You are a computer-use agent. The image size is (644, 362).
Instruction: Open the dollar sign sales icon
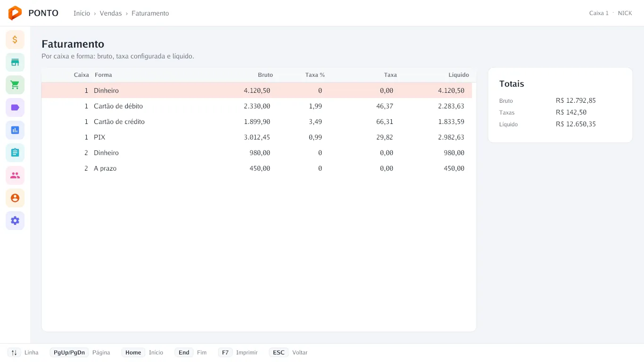click(x=15, y=40)
